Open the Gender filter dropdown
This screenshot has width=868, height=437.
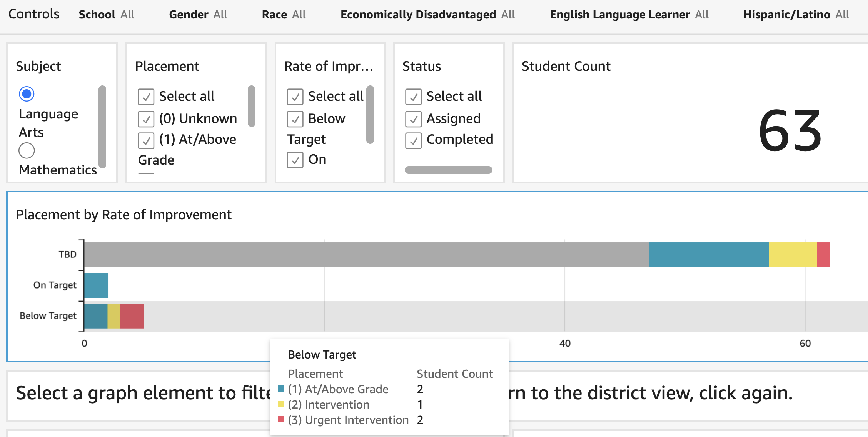[x=198, y=15]
